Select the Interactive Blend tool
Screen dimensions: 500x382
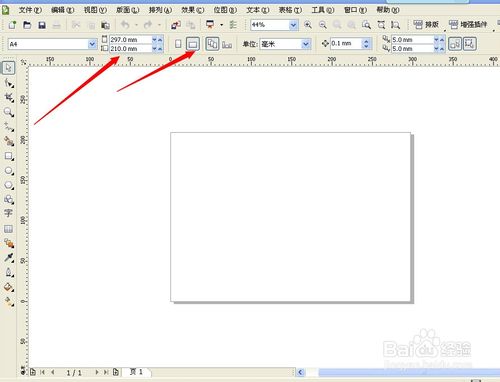[9, 243]
